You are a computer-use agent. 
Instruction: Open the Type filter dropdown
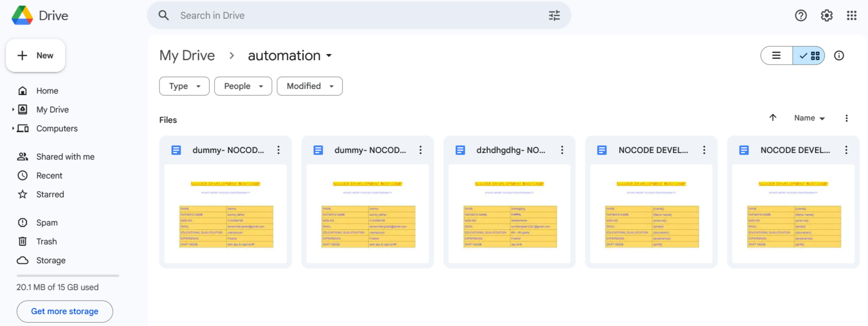(x=184, y=86)
